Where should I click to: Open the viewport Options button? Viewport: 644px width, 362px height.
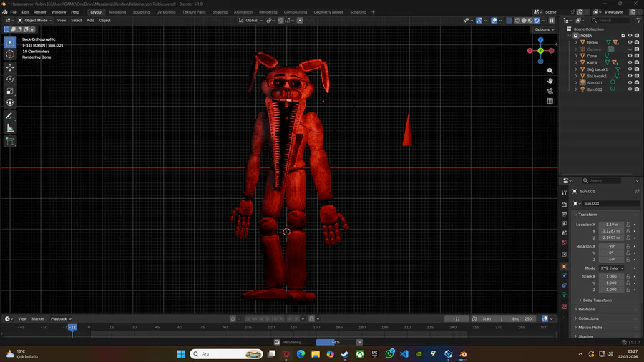click(x=544, y=29)
